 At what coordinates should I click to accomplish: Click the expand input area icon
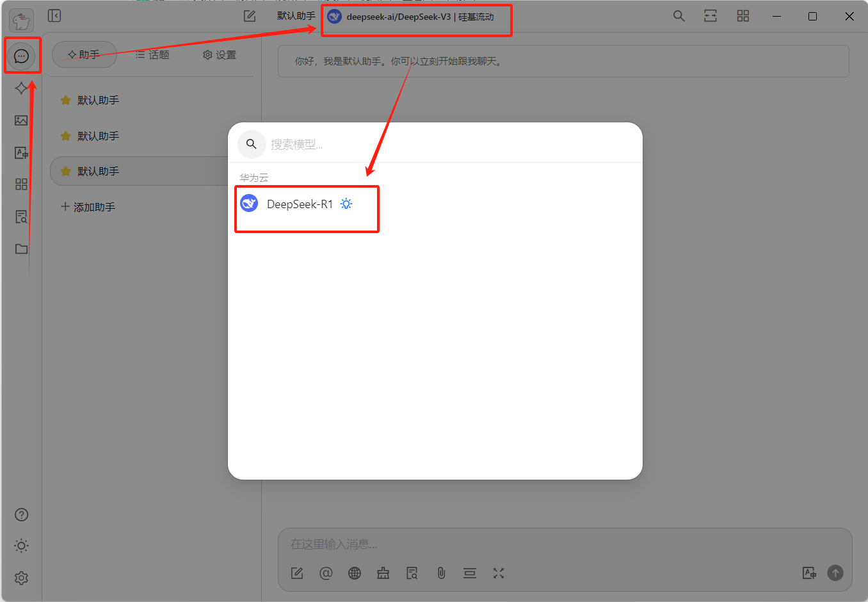point(499,573)
